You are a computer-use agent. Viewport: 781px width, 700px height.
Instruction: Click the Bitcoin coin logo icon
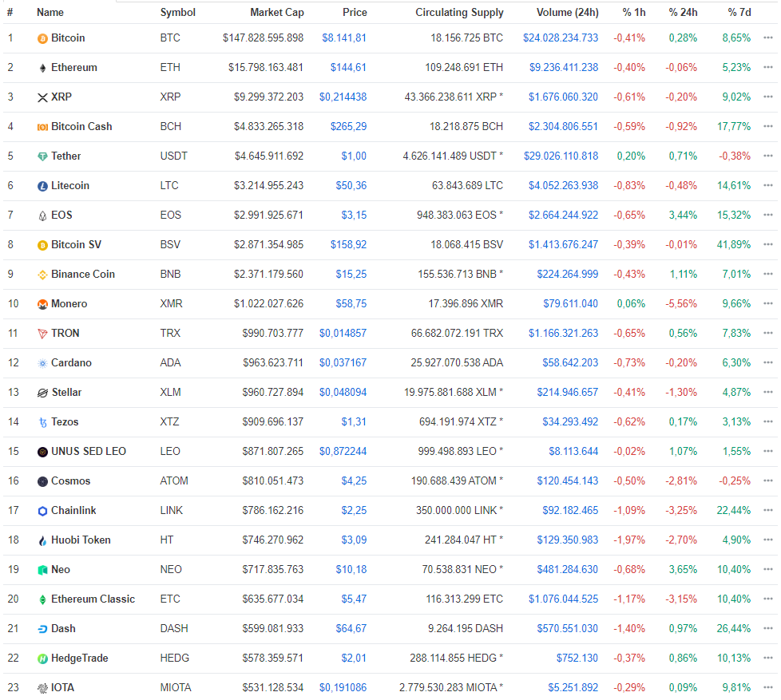pos(42,38)
